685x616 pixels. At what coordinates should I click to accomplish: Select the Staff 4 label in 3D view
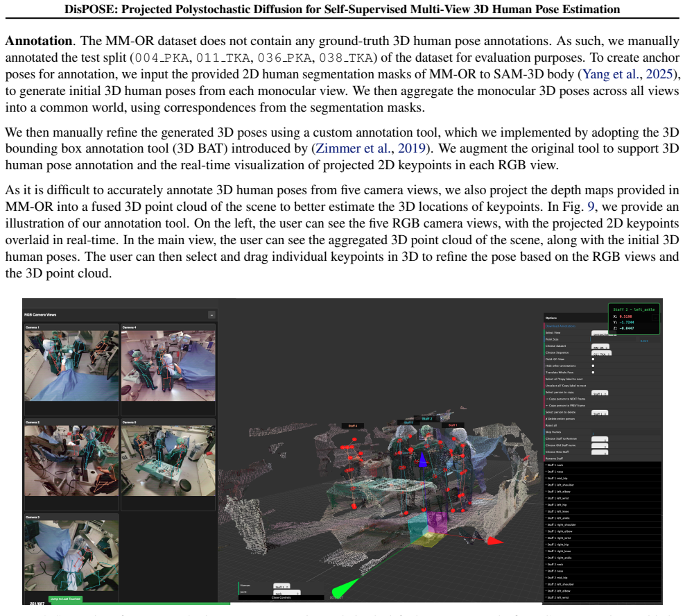[x=352, y=426]
